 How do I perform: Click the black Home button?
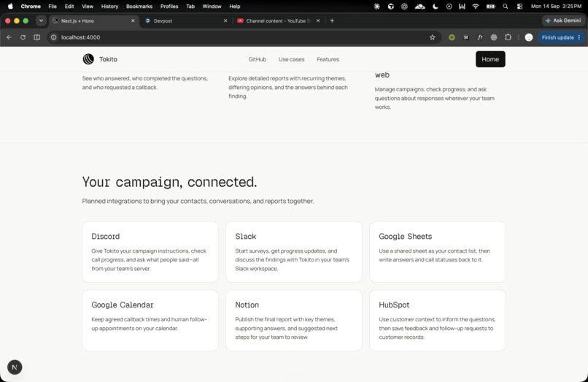pyautogui.click(x=490, y=59)
